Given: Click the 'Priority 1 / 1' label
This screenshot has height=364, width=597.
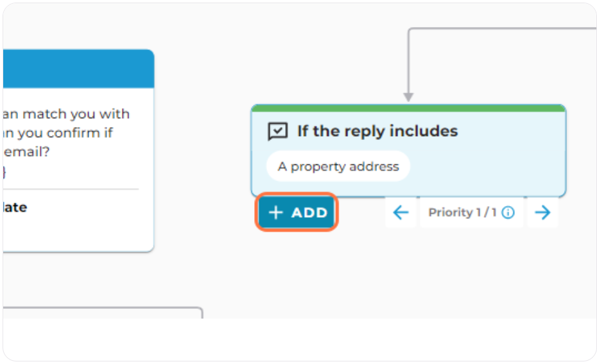Looking at the screenshot, I should (x=462, y=212).
